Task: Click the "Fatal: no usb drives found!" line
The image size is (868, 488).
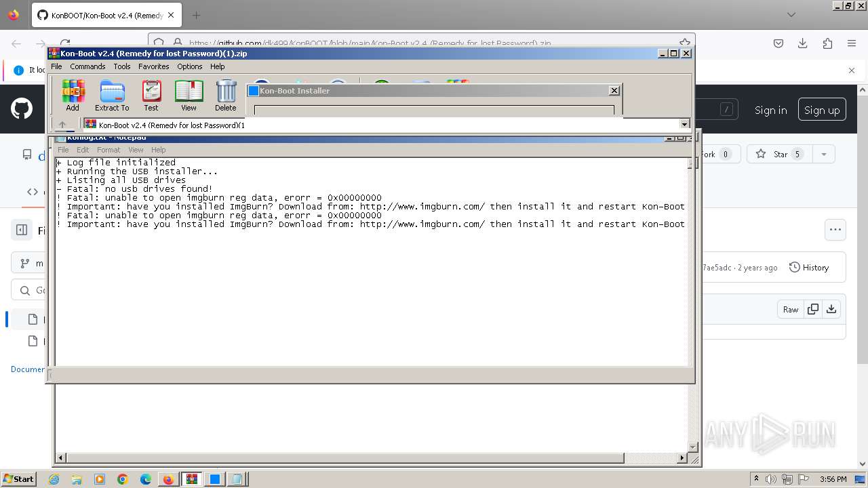Action: click(x=134, y=189)
